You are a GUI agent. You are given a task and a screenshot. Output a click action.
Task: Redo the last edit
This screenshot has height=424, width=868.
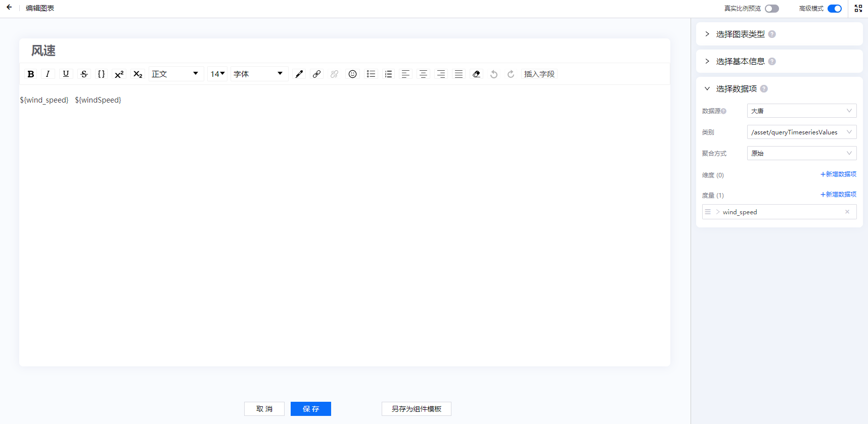[x=511, y=74]
